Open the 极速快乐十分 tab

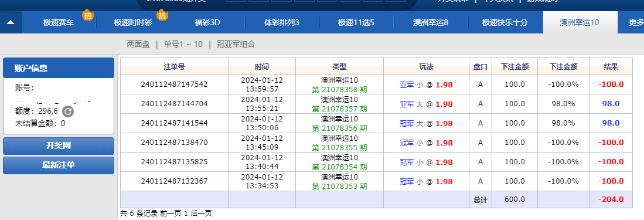pyautogui.click(x=505, y=22)
